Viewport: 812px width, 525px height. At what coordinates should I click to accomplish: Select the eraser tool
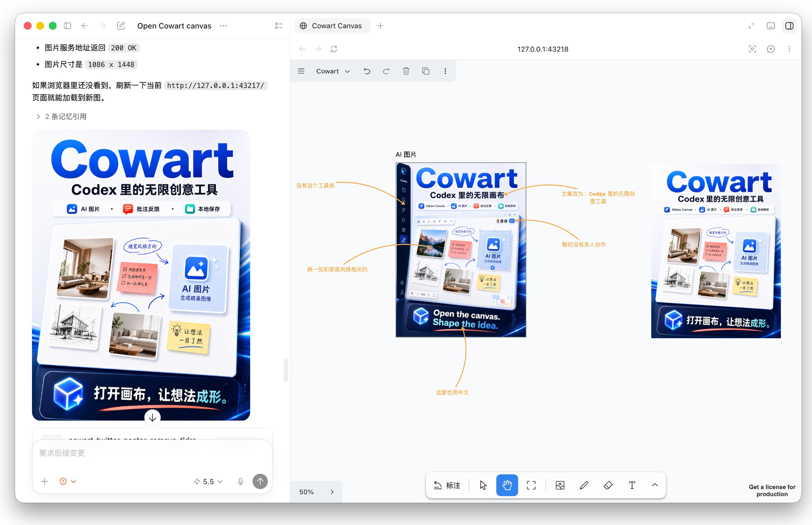pos(608,485)
